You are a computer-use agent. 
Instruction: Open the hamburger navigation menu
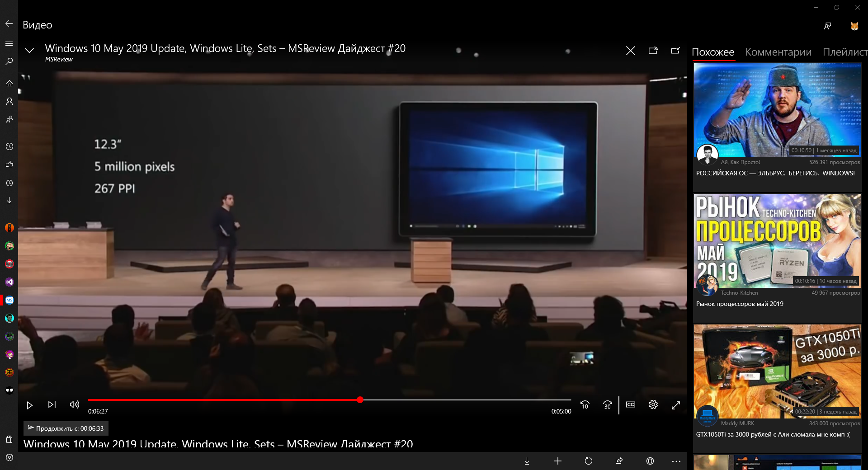pyautogui.click(x=9, y=44)
